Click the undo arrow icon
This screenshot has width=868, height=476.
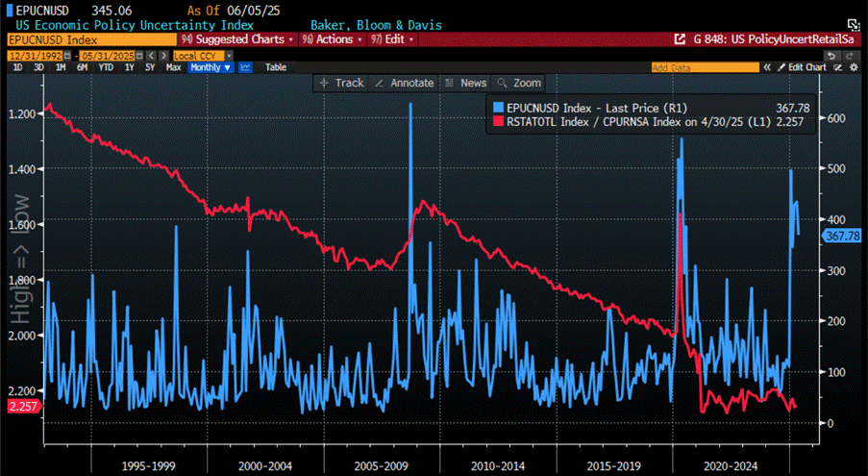click(831, 56)
